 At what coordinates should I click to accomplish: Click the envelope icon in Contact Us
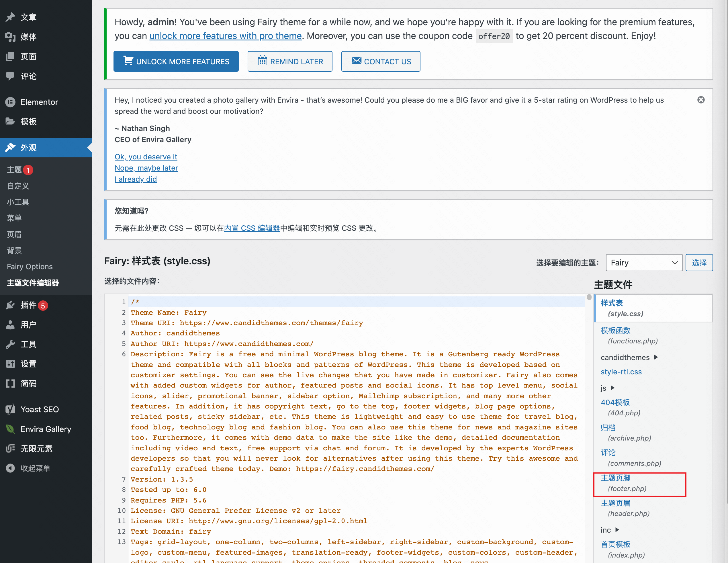point(356,60)
